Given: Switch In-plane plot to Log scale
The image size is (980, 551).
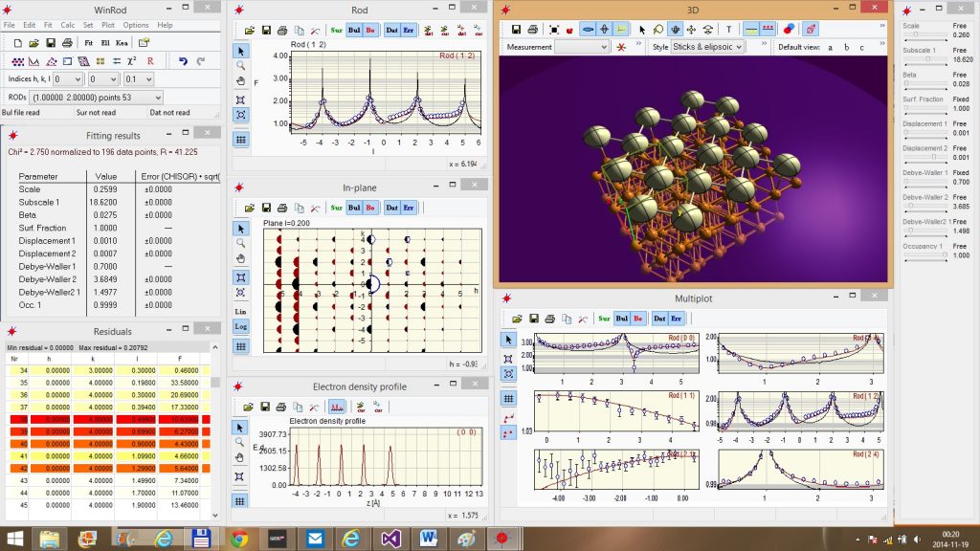Looking at the screenshot, I should pyautogui.click(x=240, y=326).
